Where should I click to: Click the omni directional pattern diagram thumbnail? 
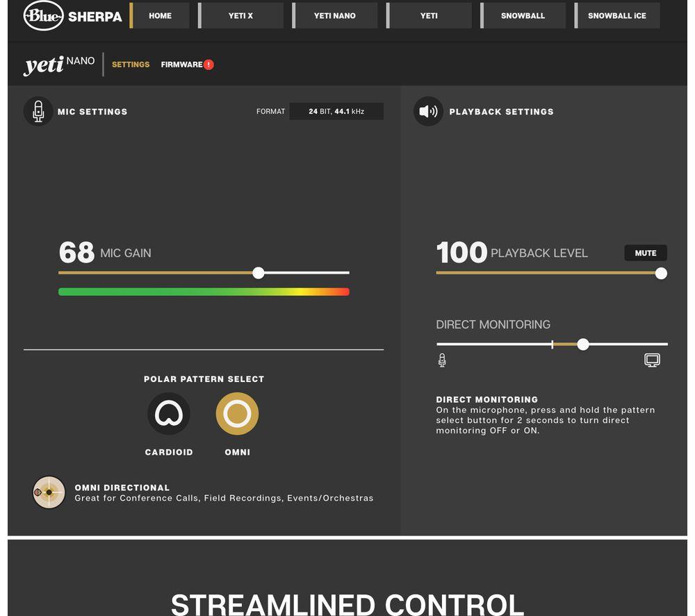tap(49, 492)
